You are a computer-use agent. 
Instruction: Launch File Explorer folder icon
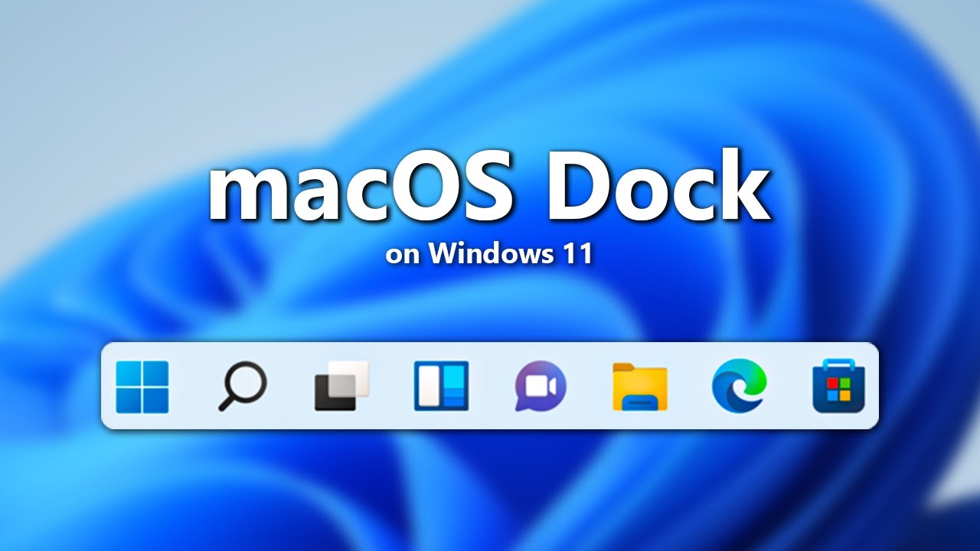tap(640, 386)
